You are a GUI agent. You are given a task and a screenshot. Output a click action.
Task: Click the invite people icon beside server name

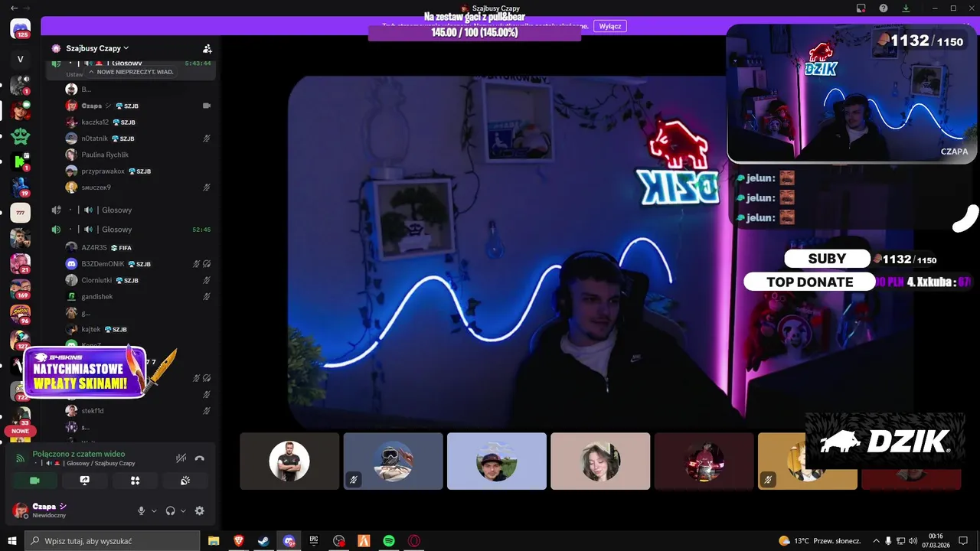[207, 48]
